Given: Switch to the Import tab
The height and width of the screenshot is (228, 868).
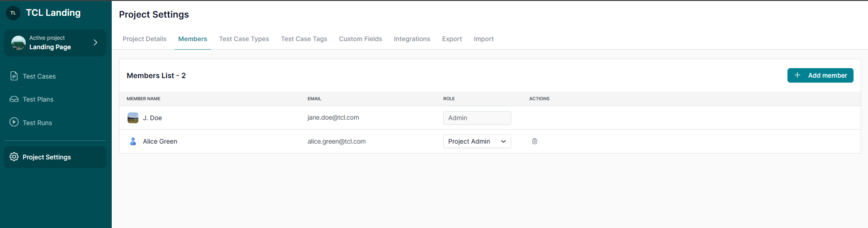Looking at the screenshot, I should click(484, 39).
